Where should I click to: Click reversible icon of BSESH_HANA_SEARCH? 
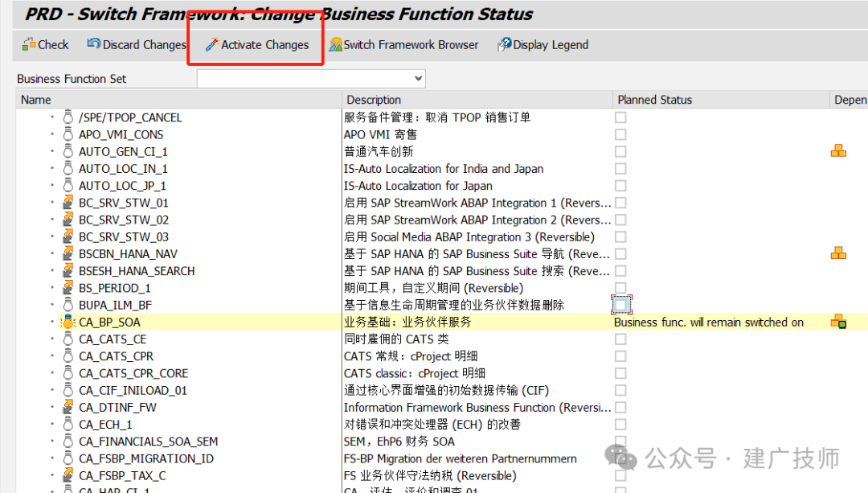[68, 271]
